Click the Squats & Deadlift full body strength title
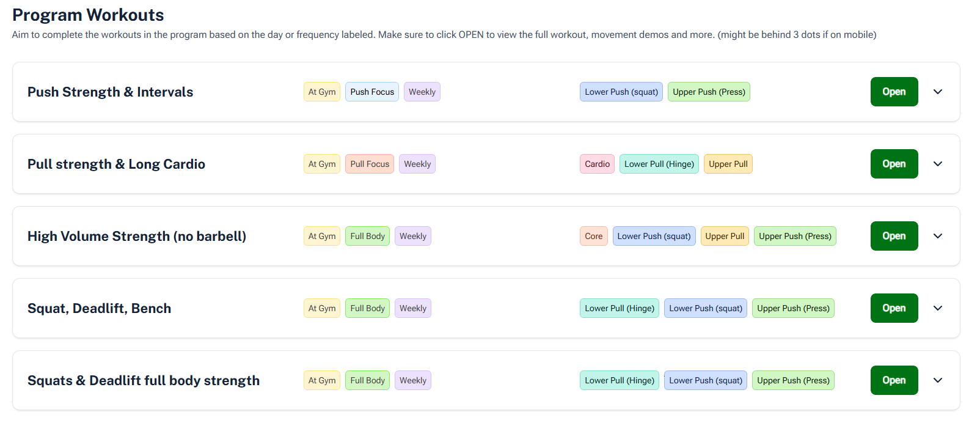This screenshot has height=431, width=980. tap(143, 380)
